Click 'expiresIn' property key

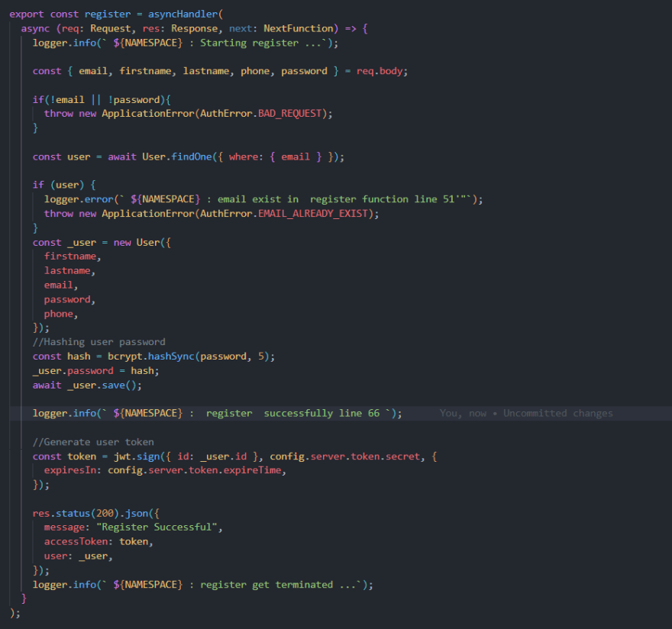[x=69, y=470]
